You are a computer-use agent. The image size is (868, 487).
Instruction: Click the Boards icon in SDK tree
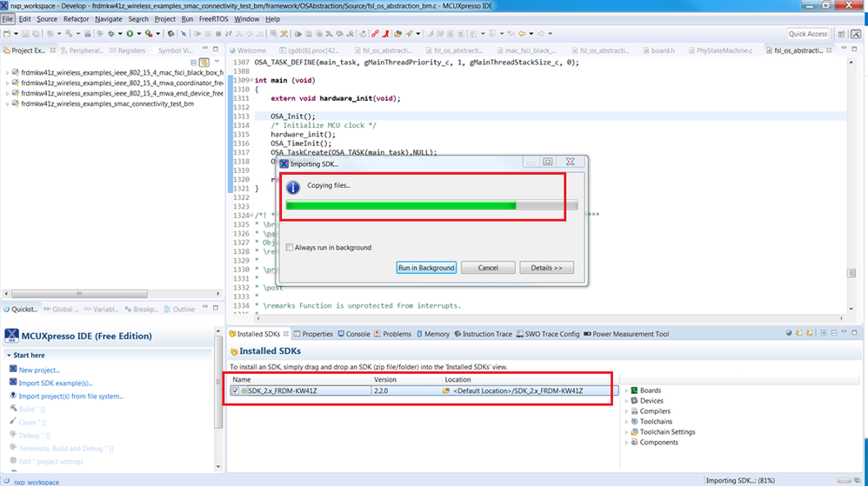point(634,390)
